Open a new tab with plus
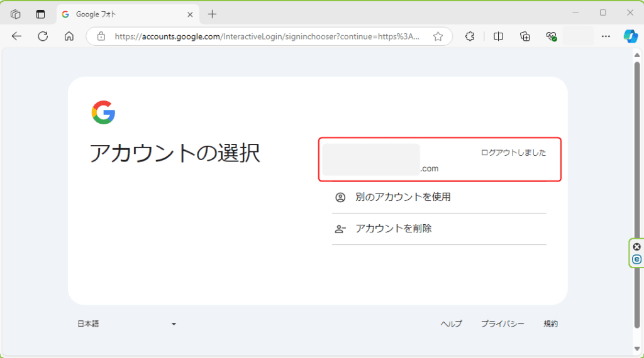The image size is (644, 358). point(212,14)
